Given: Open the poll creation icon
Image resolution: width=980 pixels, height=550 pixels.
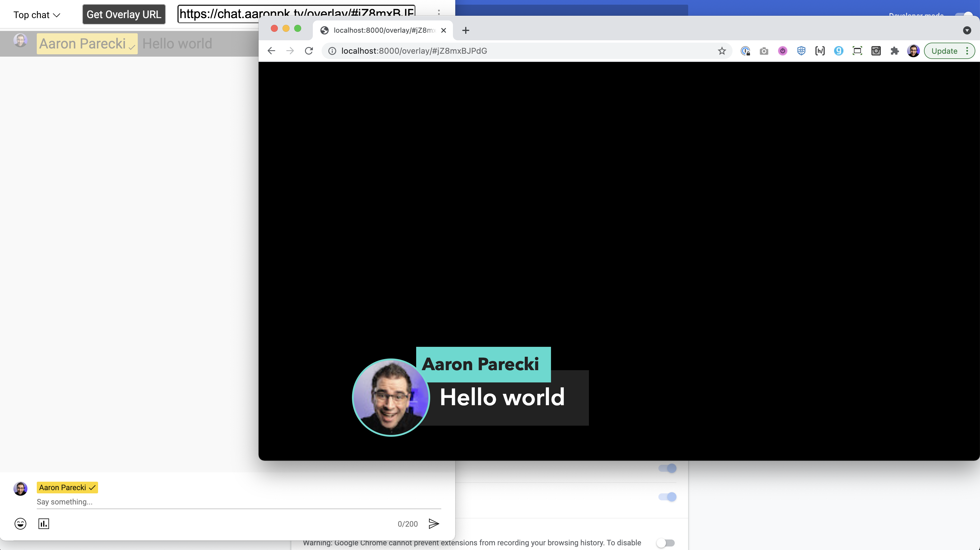Looking at the screenshot, I should [x=44, y=524].
